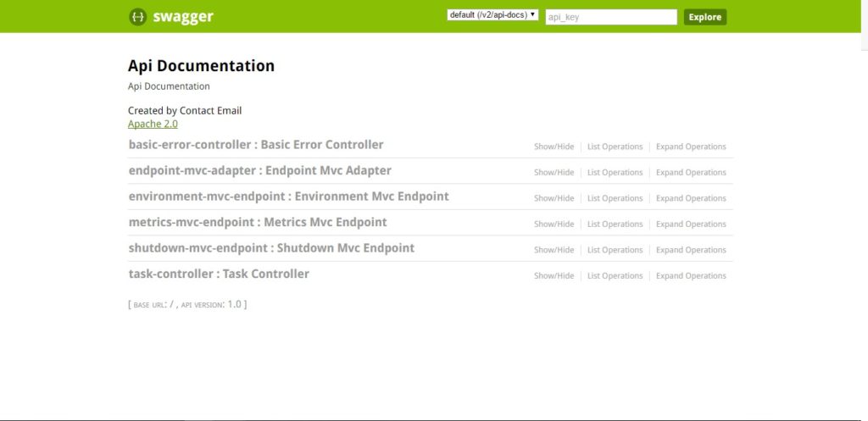Open the Apache 2.0 license link
868x421 pixels.
coord(153,124)
